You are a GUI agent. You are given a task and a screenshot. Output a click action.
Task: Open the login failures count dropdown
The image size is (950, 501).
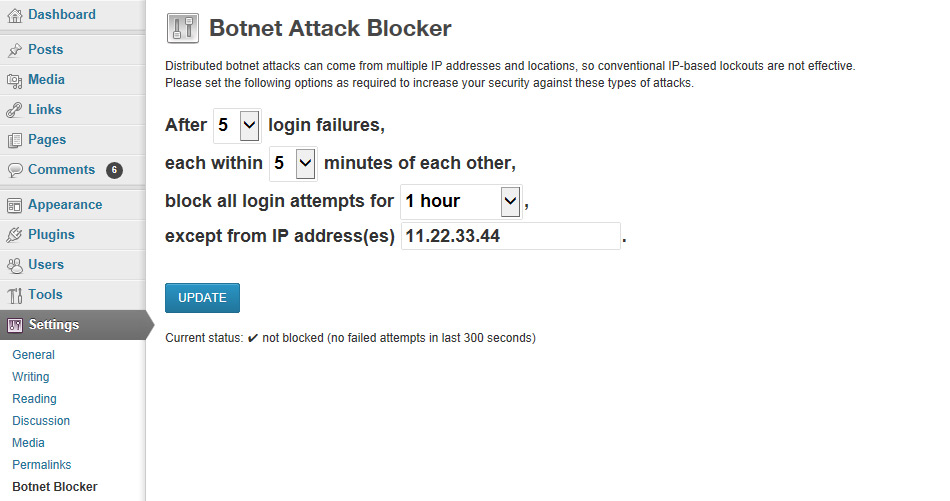click(x=237, y=125)
